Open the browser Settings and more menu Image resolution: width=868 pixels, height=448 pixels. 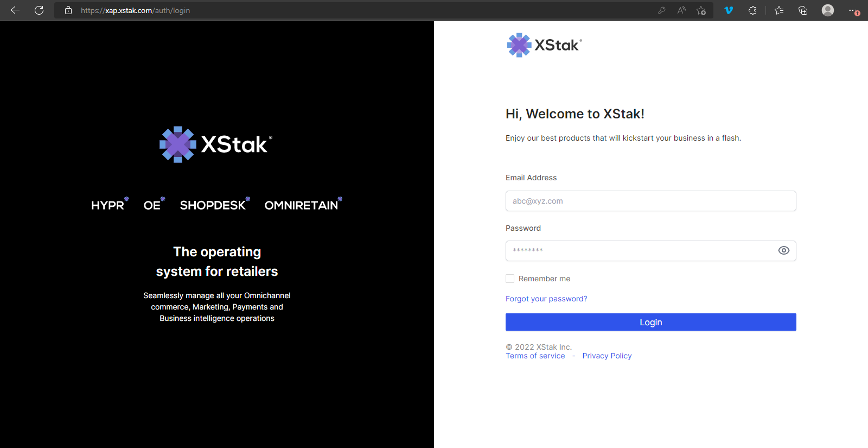(853, 10)
